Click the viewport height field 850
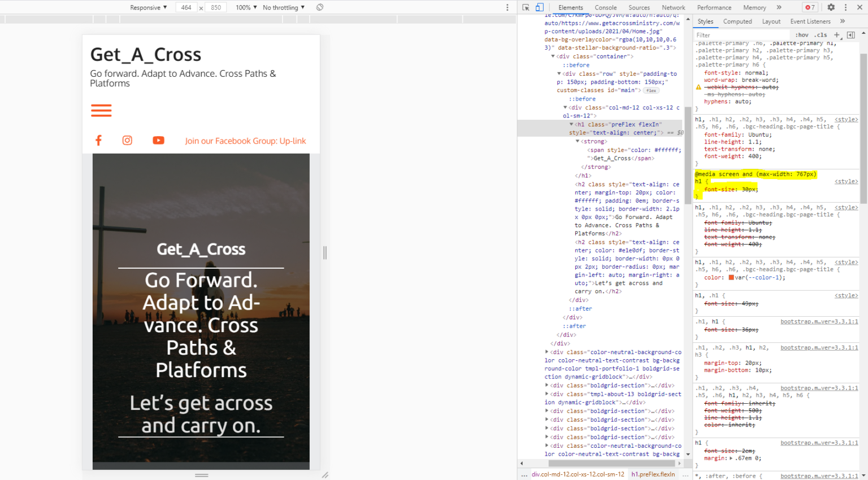 coord(216,7)
